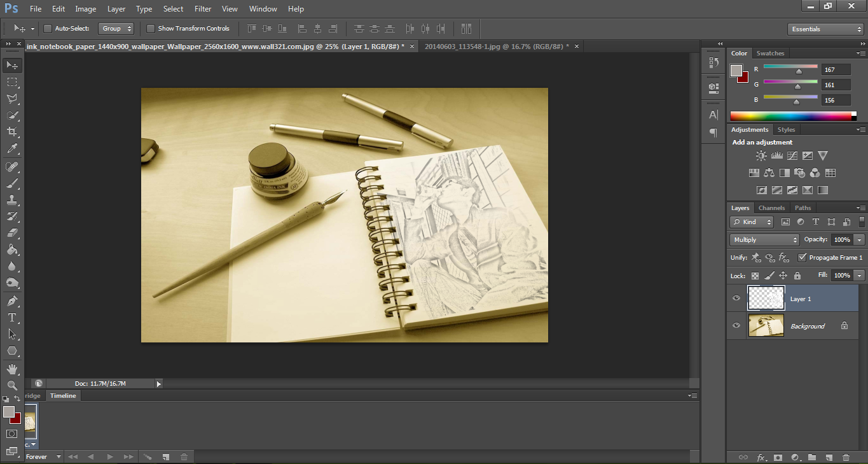Select the Rectangular Marquee tool
This screenshot has width=868, height=464.
point(12,82)
